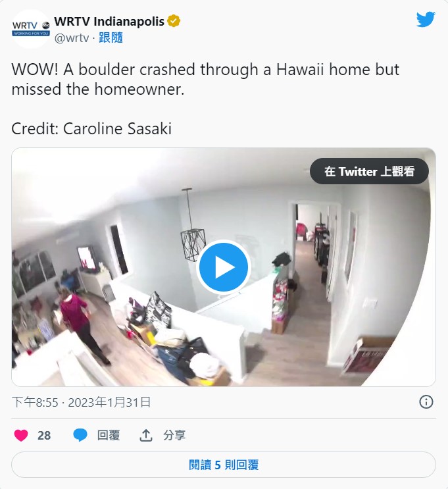448x489 pixels.
Task: Click the tweet text about the boulder
Action: [x=205, y=79]
